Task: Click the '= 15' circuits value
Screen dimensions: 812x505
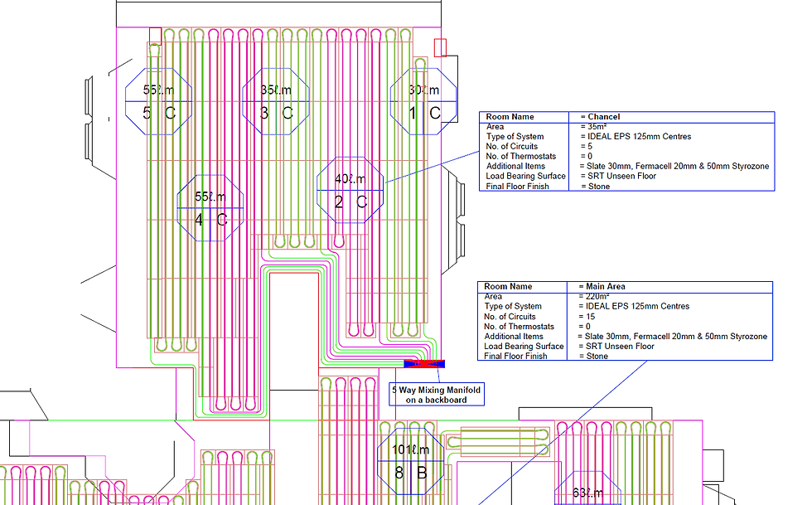Action: pyautogui.click(x=587, y=316)
